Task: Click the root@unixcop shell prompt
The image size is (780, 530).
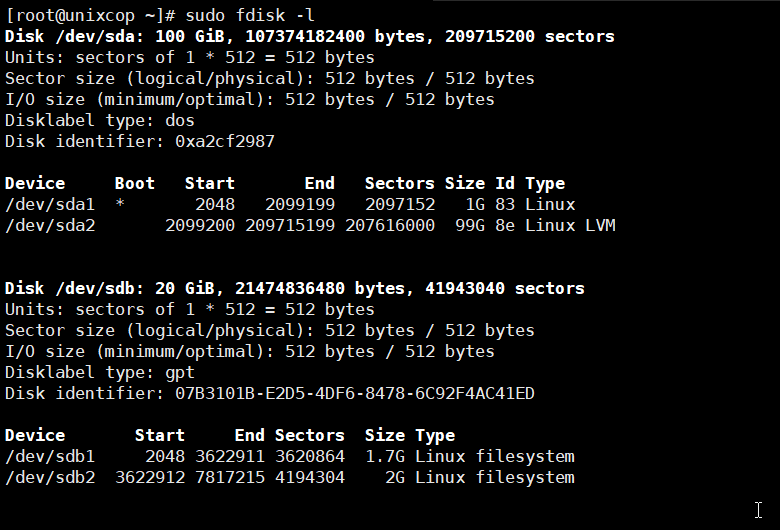Action: tap(90, 15)
